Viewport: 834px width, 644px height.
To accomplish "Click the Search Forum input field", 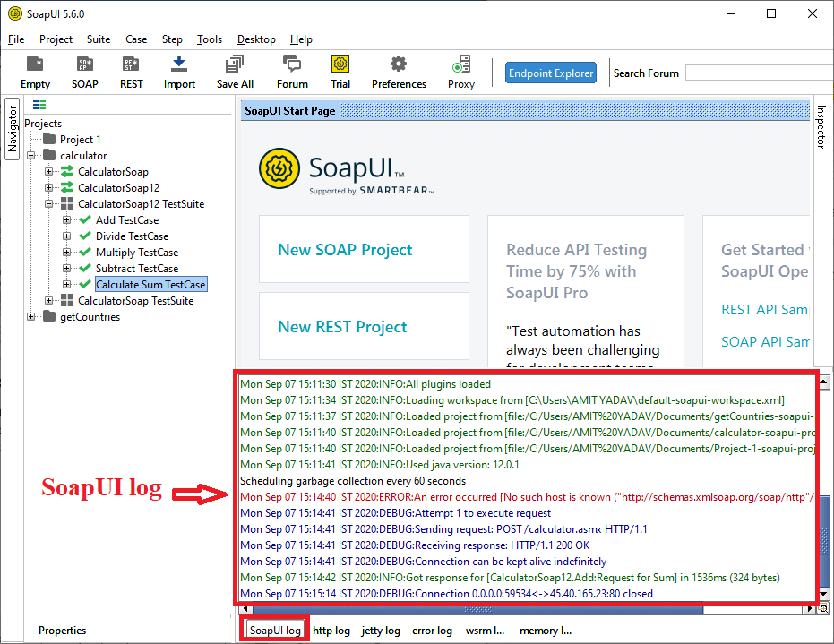I will coord(759,73).
